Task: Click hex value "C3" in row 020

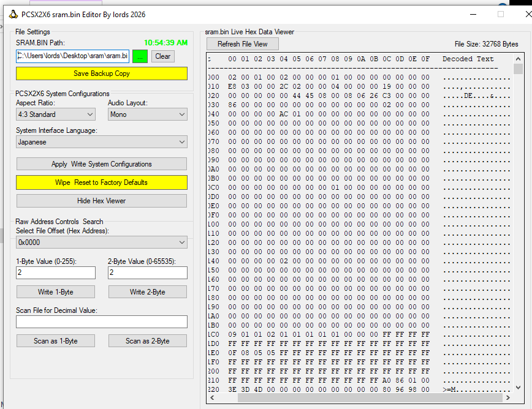Action: (x=387, y=96)
